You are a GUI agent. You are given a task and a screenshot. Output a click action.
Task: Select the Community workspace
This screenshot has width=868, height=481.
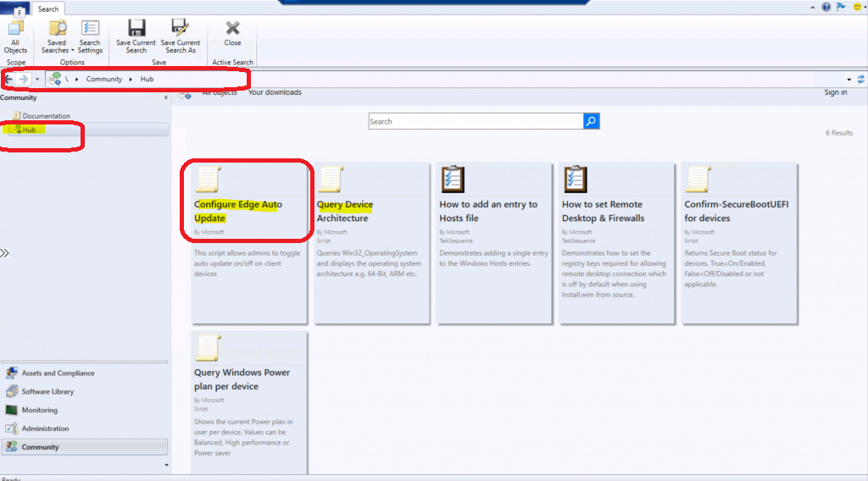pos(85,447)
